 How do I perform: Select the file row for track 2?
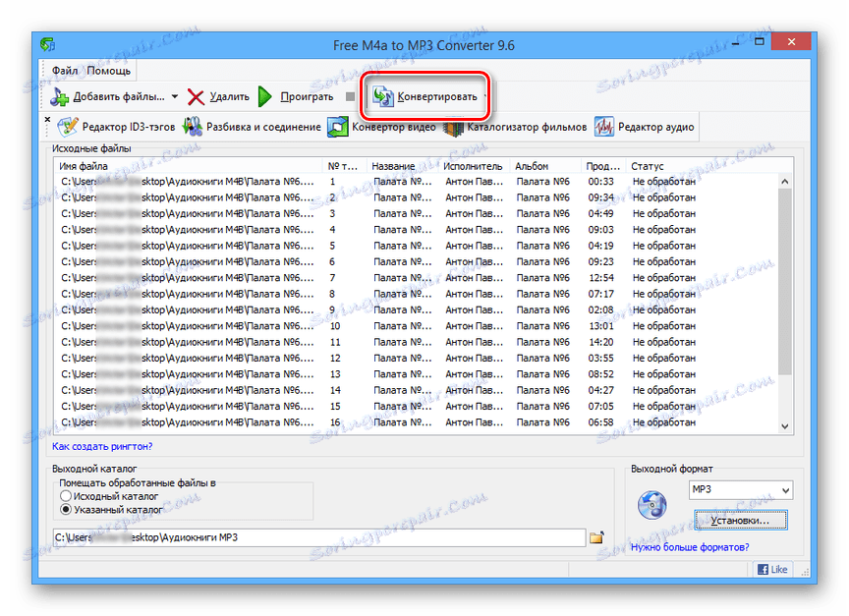(x=416, y=197)
